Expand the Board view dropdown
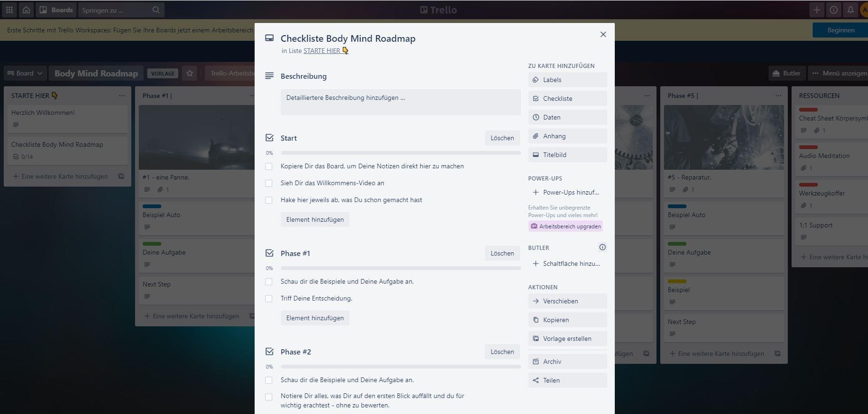 [x=25, y=73]
